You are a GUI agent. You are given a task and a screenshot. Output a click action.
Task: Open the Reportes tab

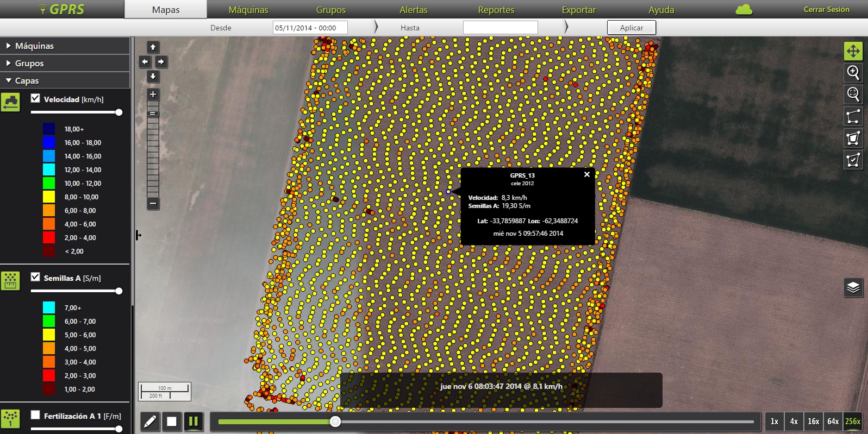click(x=496, y=10)
